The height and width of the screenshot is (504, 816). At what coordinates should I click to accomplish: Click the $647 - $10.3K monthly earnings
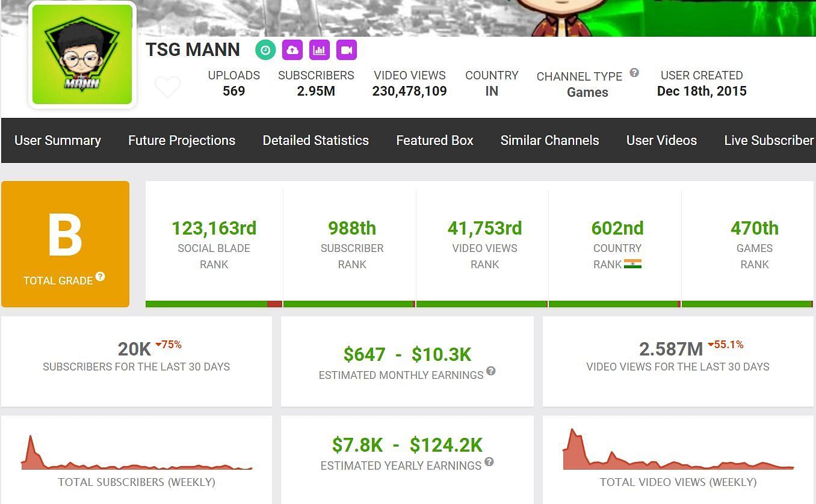407,354
